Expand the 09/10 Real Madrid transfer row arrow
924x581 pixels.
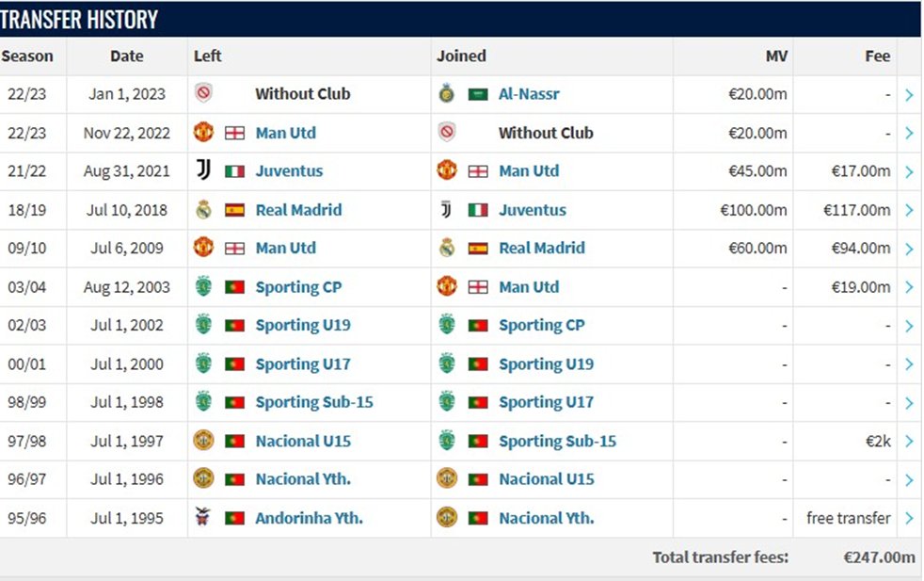click(x=909, y=249)
